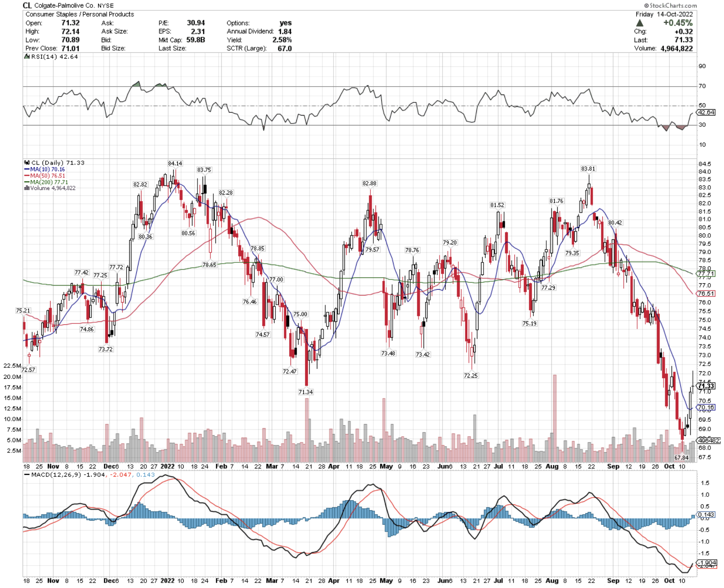Click the 84.14 price high label
Viewport: 724px width, 588px height.
click(x=175, y=163)
